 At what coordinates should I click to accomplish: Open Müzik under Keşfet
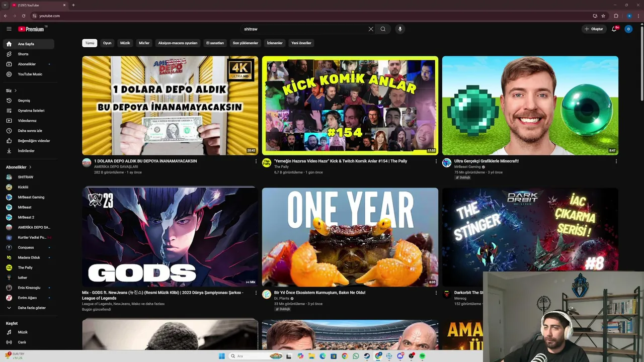coord(29,332)
